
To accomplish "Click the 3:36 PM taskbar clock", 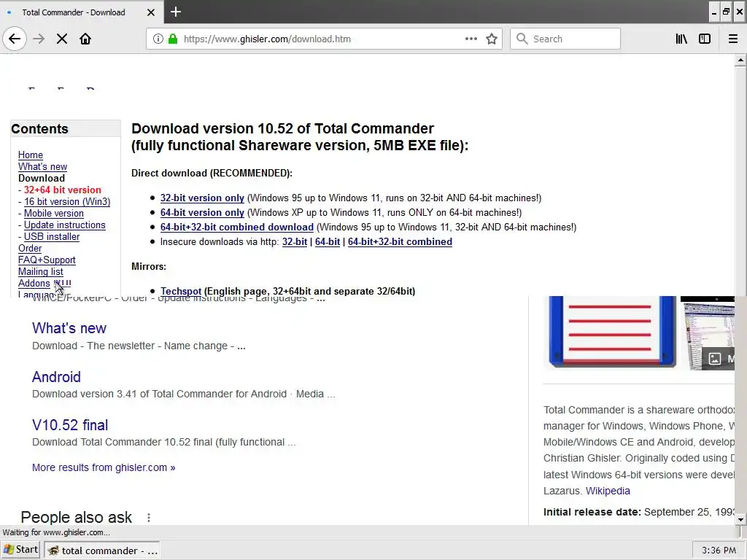I will (719, 551).
